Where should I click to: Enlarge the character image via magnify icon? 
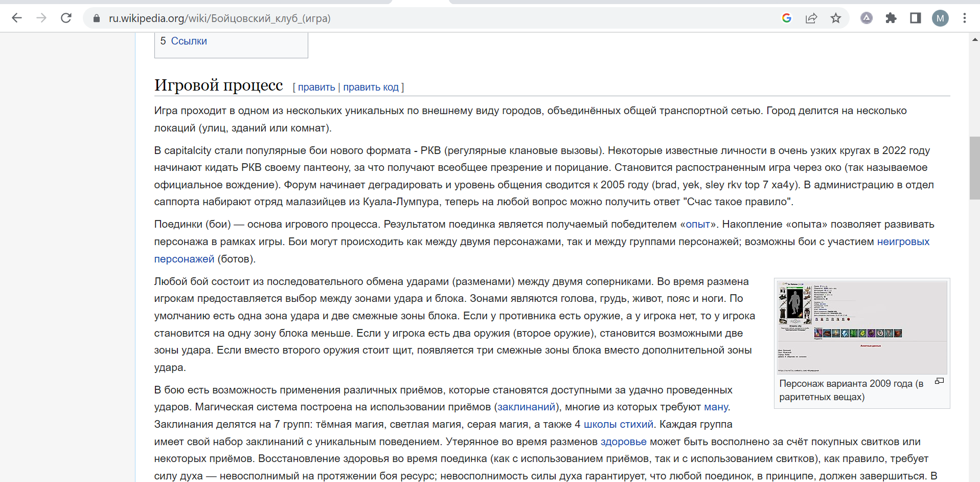(939, 381)
